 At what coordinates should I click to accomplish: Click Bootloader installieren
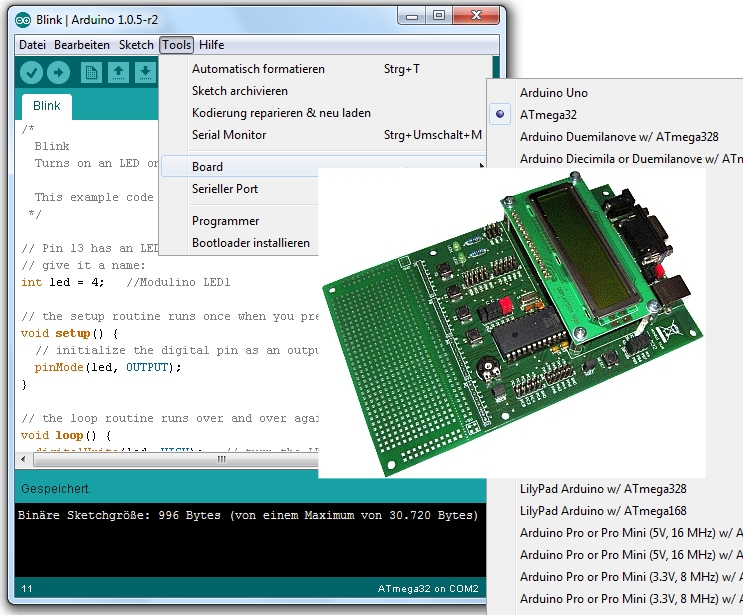tap(250, 243)
